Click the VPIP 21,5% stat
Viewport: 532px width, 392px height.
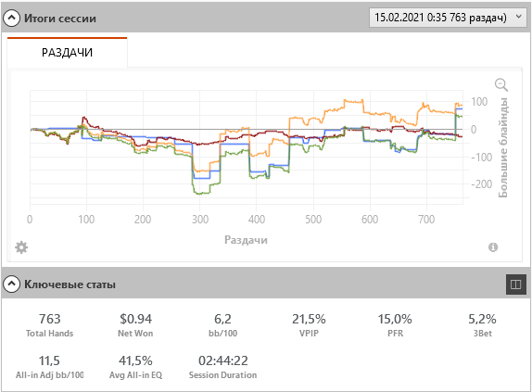(x=309, y=325)
